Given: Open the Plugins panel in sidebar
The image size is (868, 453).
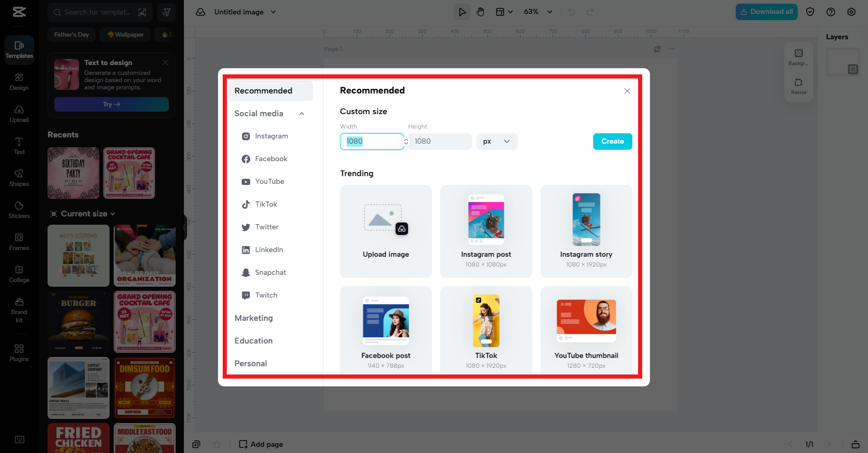Looking at the screenshot, I should [19, 353].
